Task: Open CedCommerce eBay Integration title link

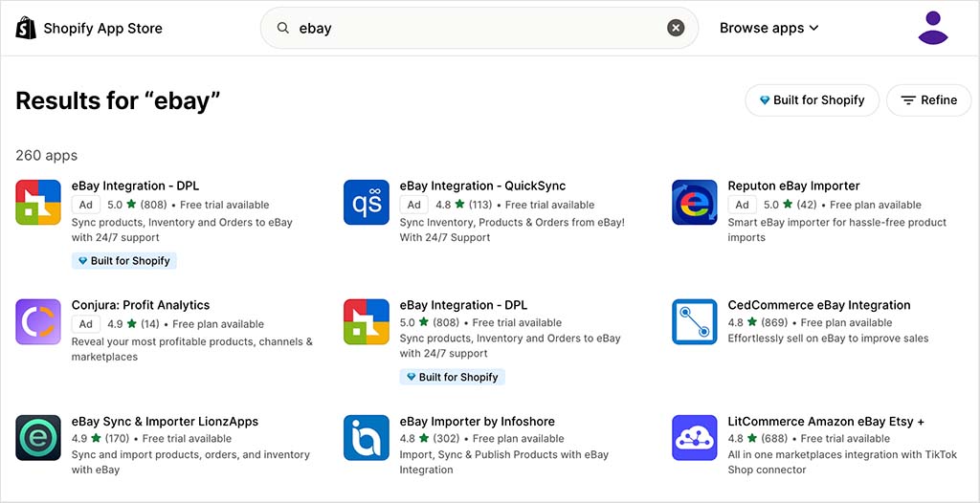Action: (x=819, y=306)
